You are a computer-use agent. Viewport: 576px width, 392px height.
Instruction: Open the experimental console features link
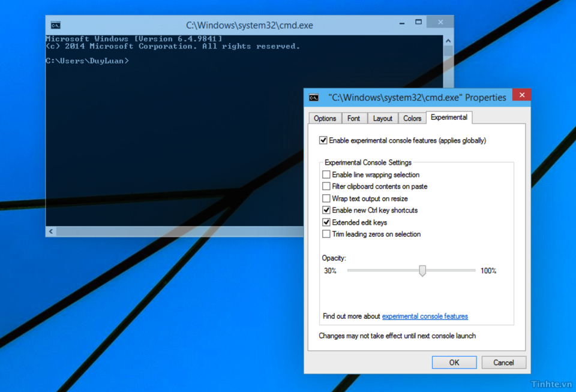click(425, 316)
